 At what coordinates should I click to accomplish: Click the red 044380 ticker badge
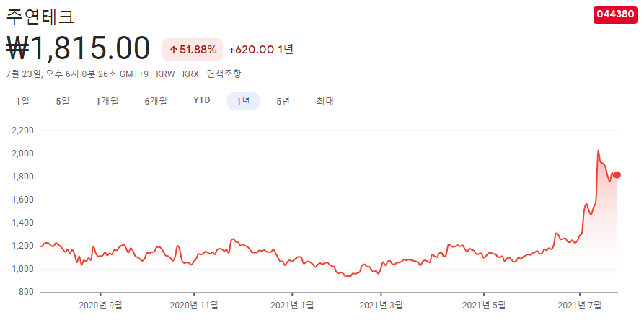tap(615, 14)
